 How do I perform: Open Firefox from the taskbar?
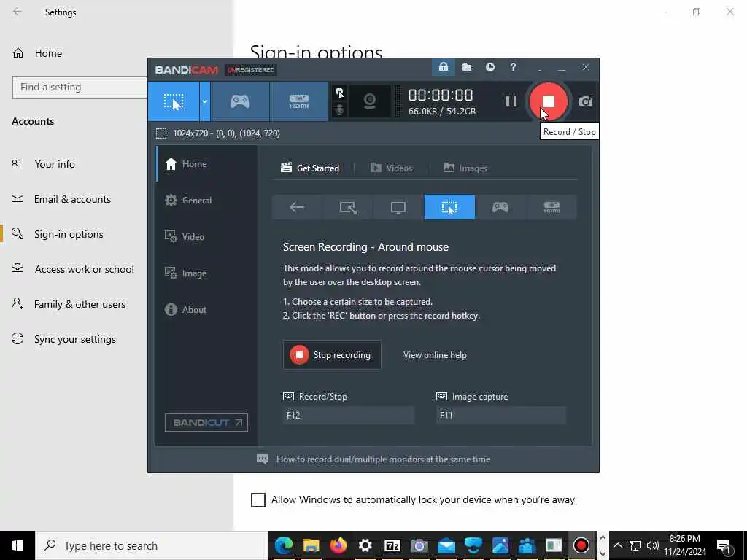pos(338,545)
